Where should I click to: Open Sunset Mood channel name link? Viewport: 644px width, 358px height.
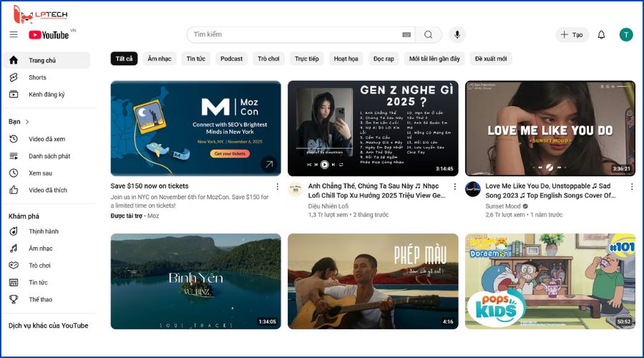point(503,206)
